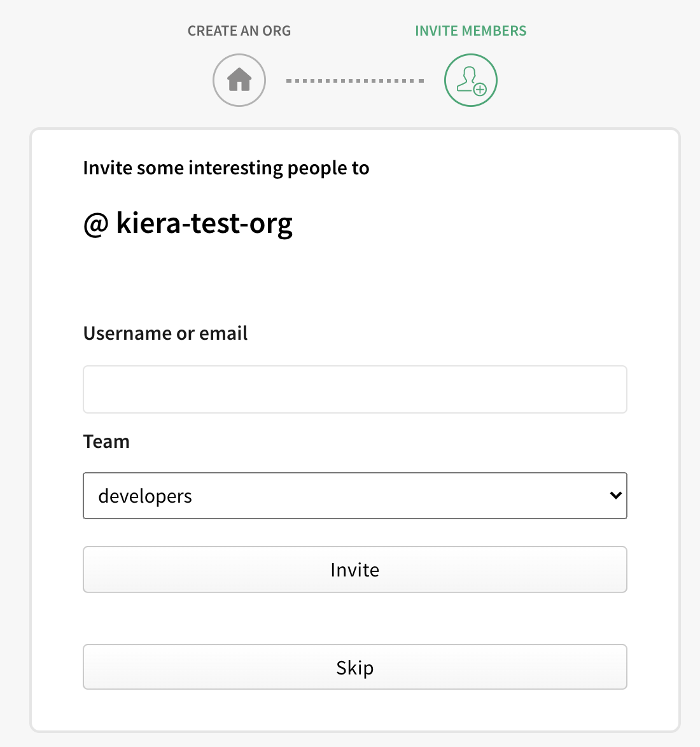This screenshot has width=700, height=747.
Task: Select developers from the Team combo box
Action: (x=355, y=496)
